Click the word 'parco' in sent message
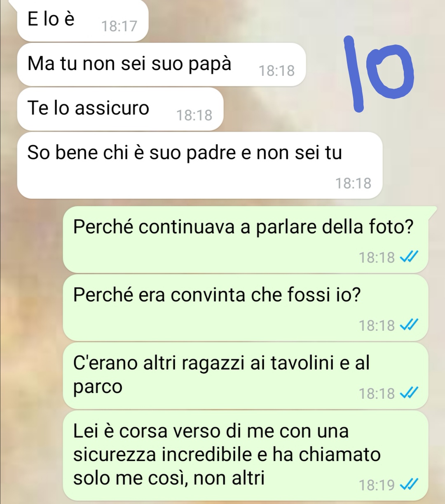This screenshot has width=445, height=504. (x=98, y=387)
